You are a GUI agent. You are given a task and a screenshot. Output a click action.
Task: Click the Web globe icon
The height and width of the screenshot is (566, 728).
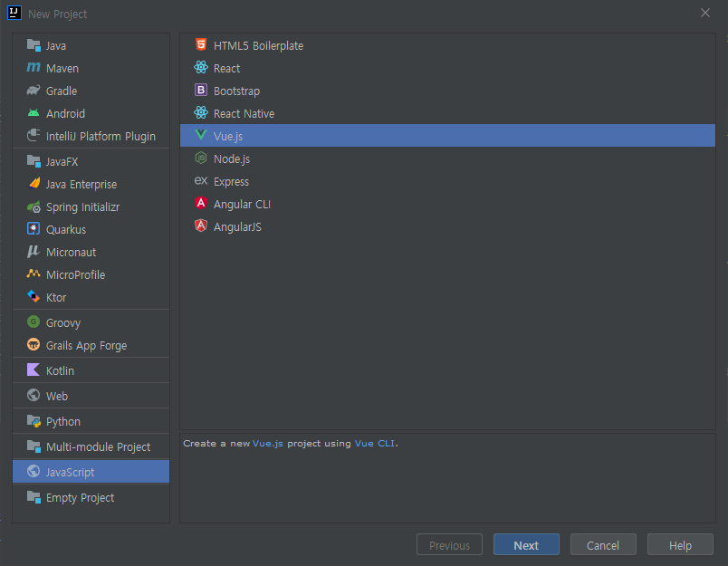click(x=34, y=395)
